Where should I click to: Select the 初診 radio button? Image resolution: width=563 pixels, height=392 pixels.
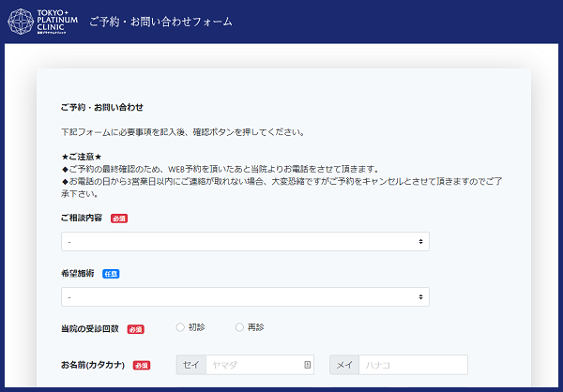[180, 327]
